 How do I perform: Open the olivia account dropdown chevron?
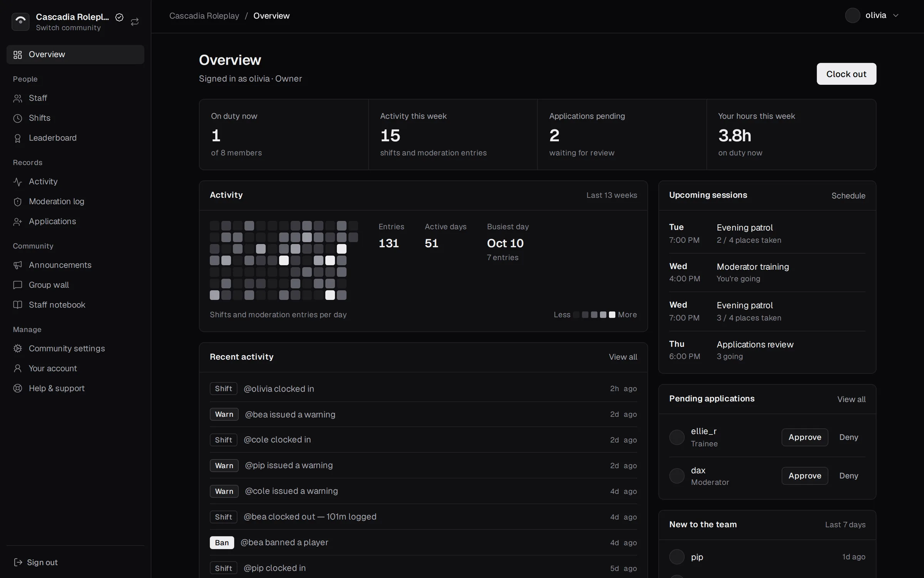click(x=896, y=15)
